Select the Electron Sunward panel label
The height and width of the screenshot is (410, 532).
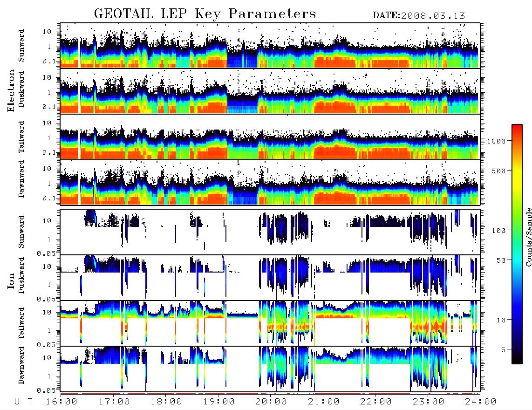[21, 46]
